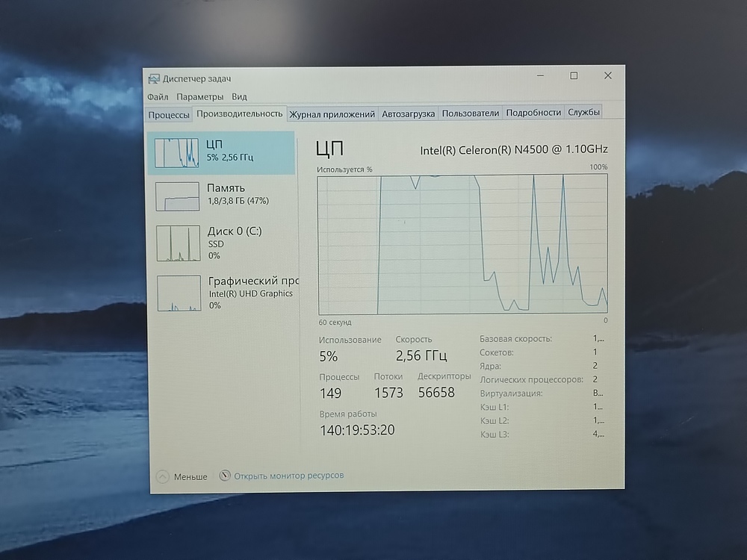This screenshot has height=560, width=747.
Task: Open the Файл menu
Action: click(158, 97)
